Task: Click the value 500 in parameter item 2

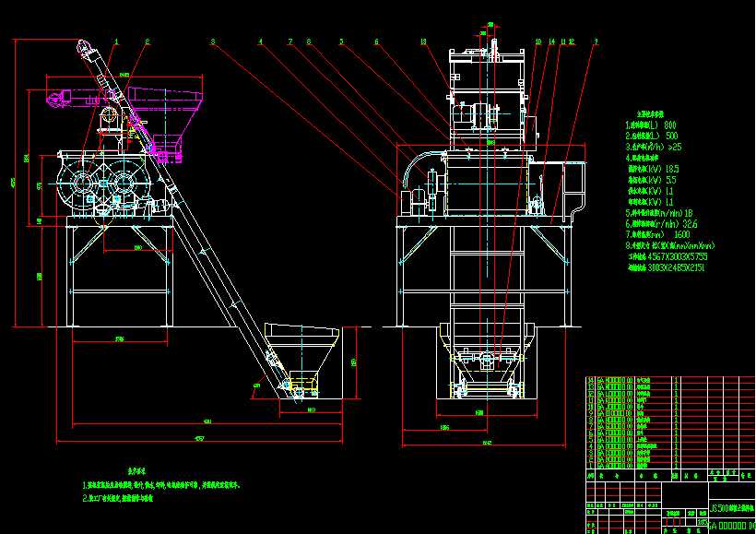Action: [x=671, y=136]
